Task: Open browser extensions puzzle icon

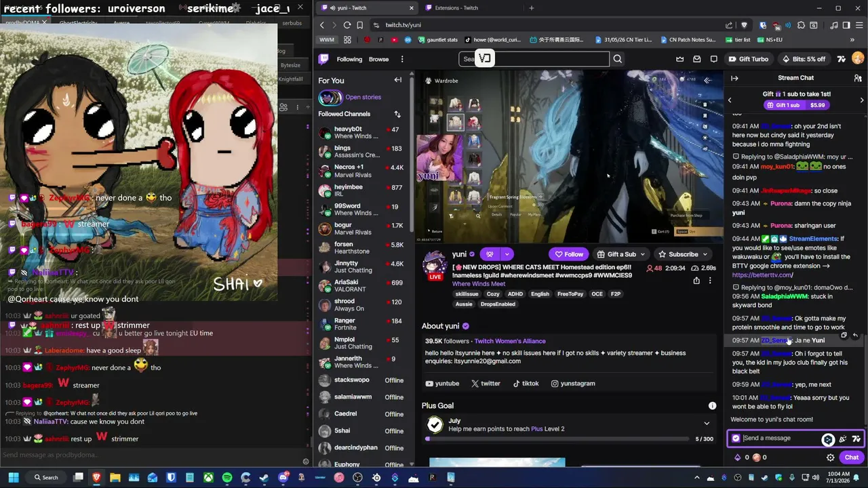Action: 802,25
